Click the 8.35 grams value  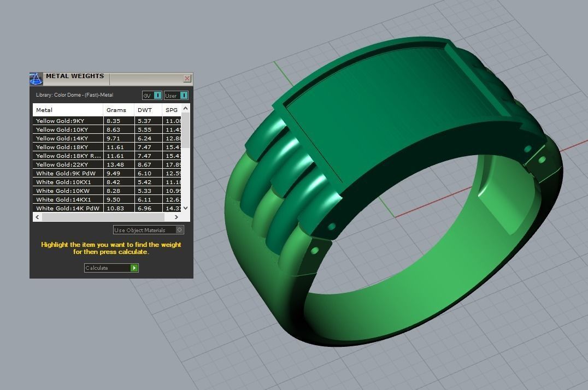click(x=113, y=121)
